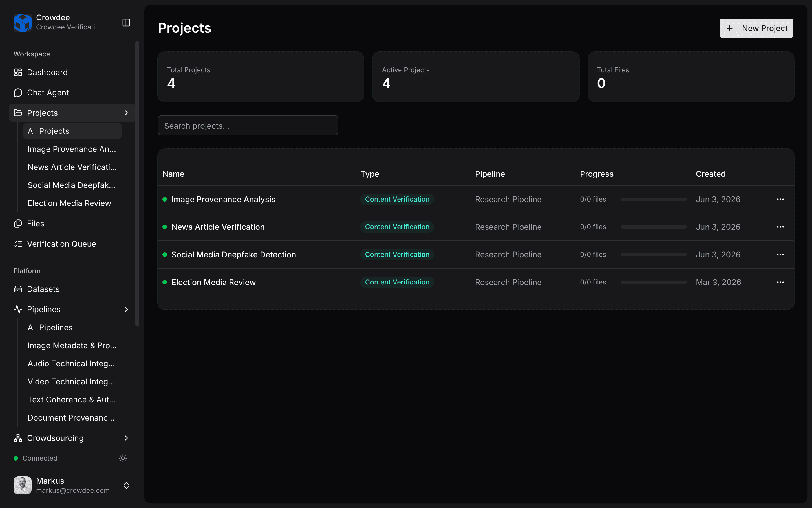Collapse the Pipelines section chevron

point(126,309)
